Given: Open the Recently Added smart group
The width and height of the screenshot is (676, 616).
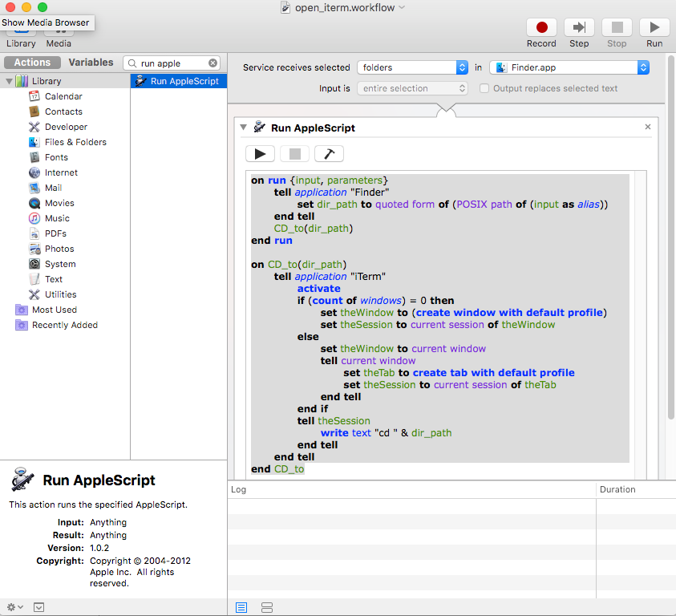Looking at the screenshot, I should (65, 325).
